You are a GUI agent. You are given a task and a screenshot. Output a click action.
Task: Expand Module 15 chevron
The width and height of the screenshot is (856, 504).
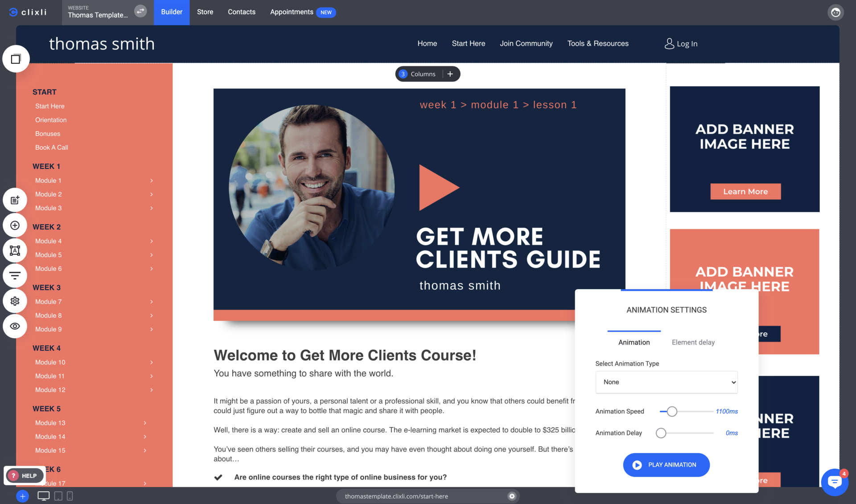pos(145,451)
